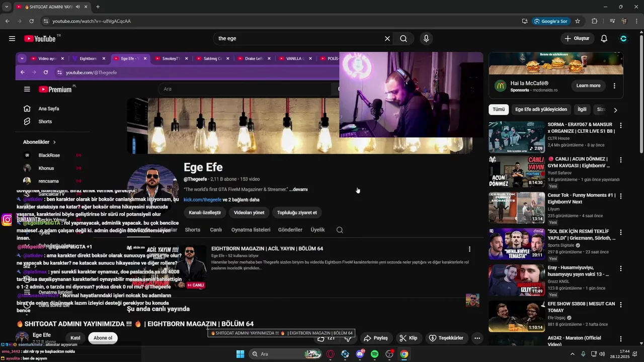The height and width of the screenshot is (362, 644).
Task: Open the Chrome profile avatar
Action: tap(624, 21)
